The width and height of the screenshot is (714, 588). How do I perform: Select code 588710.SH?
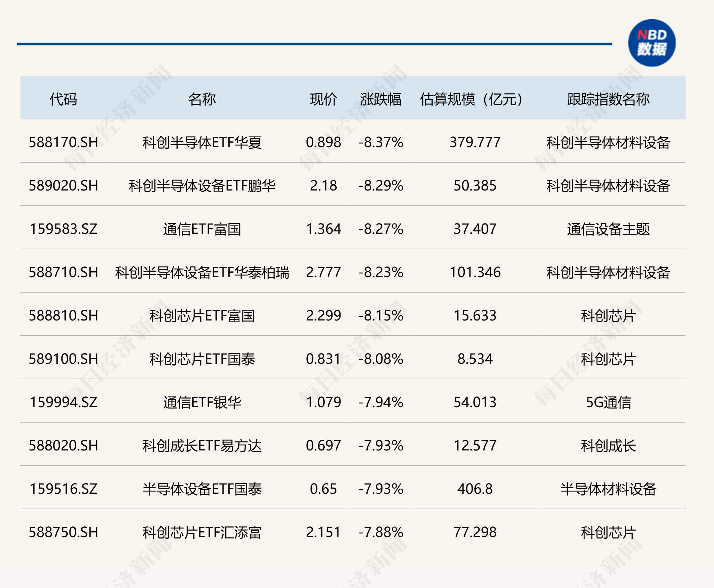tap(63, 272)
